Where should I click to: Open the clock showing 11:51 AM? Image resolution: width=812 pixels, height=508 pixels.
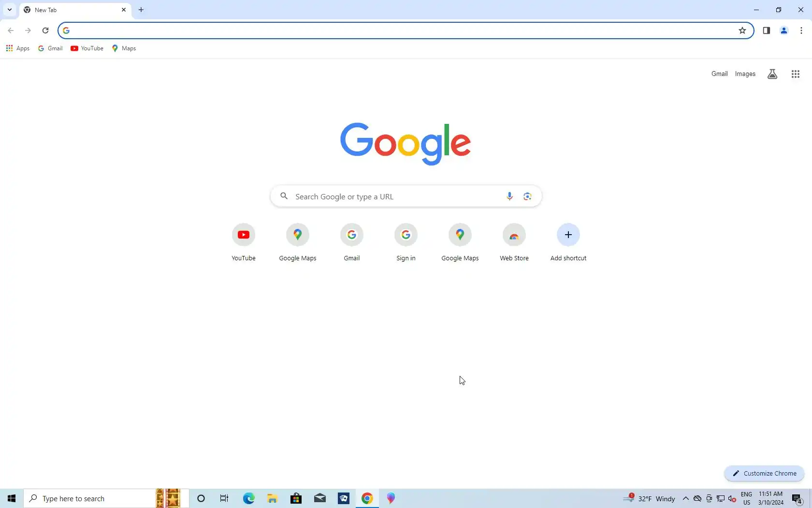coord(770,498)
